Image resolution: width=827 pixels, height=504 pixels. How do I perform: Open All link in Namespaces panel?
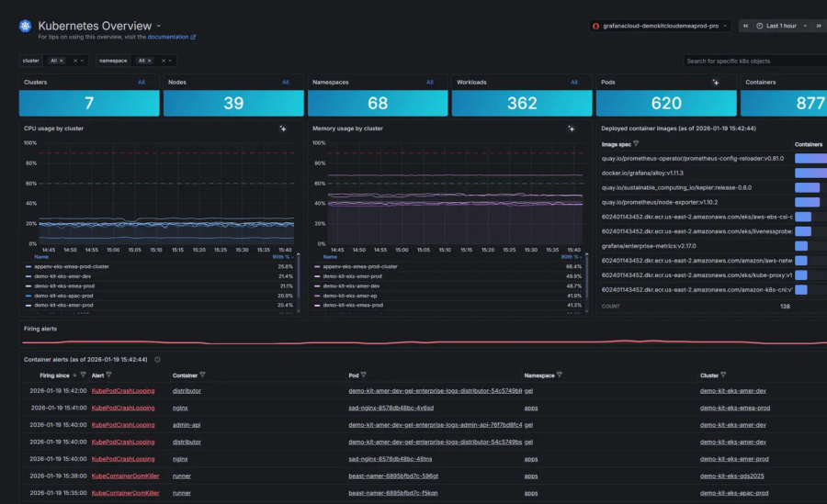click(430, 83)
